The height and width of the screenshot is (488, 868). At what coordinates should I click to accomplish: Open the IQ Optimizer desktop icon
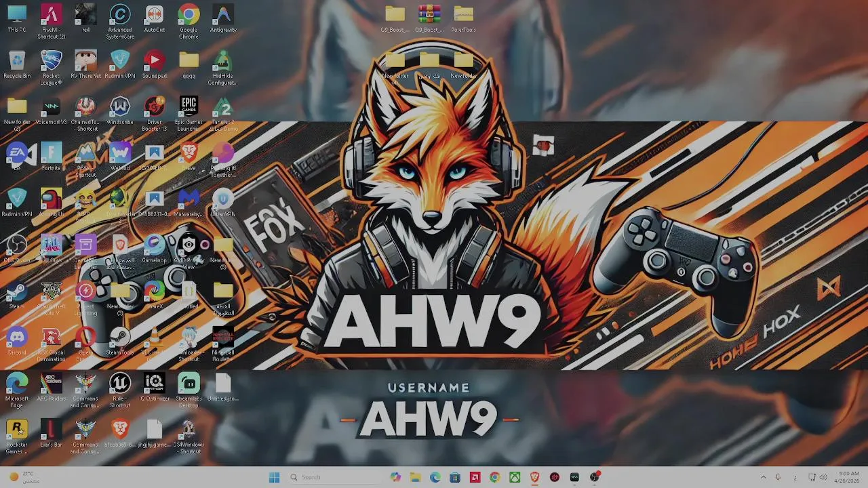pyautogui.click(x=155, y=388)
